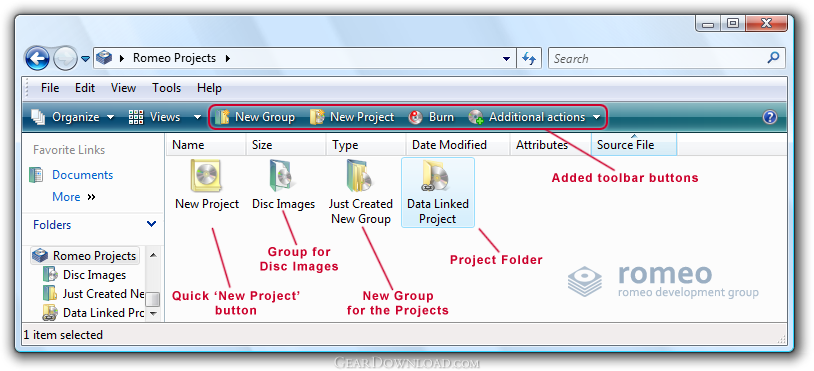Click the folder tree scrollbar thumb
Image resolution: width=814 pixels, height=371 pixels.
tap(153, 299)
